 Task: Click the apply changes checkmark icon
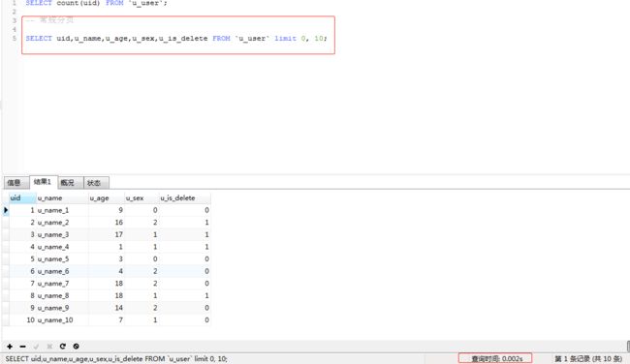pyautogui.click(x=36, y=347)
